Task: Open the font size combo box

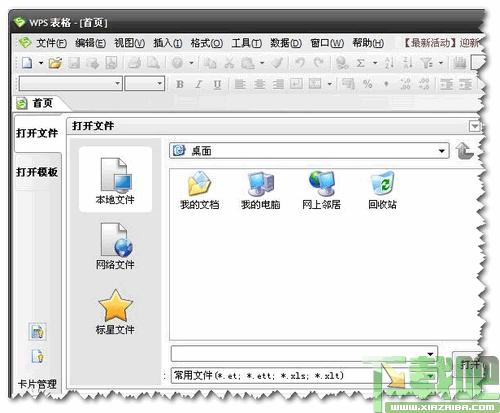Action: click(x=144, y=83)
